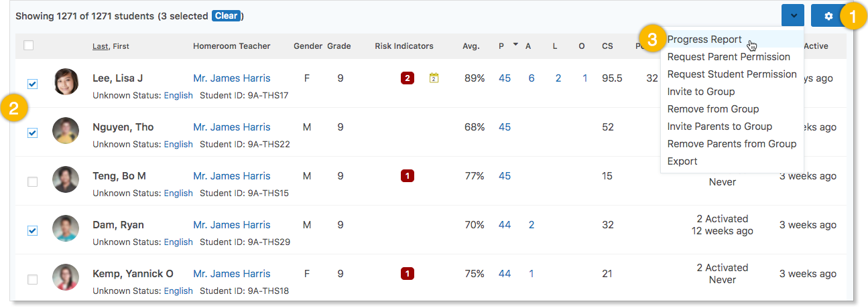Click Ryan Dam's absence count 2
868x308 pixels.
[532, 225]
